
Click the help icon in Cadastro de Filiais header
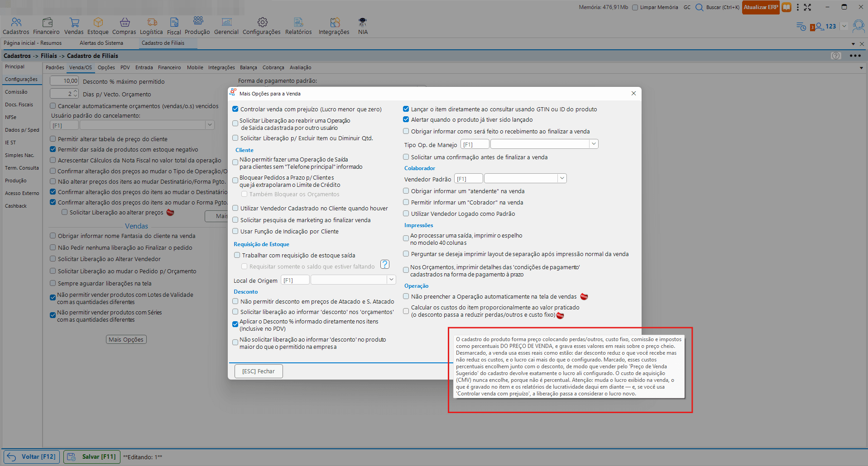pyautogui.click(x=836, y=56)
